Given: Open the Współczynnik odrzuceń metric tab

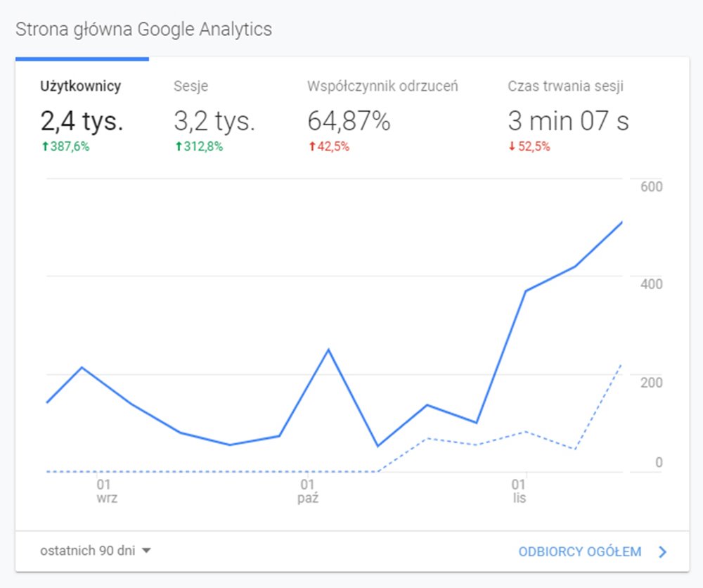Looking at the screenshot, I should [x=382, y=87].
